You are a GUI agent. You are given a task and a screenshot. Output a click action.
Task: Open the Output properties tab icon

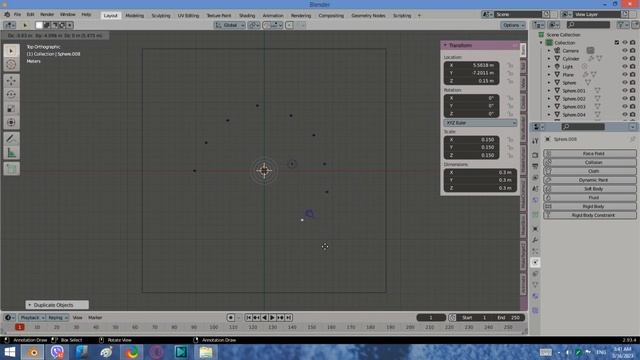point(535,167)
